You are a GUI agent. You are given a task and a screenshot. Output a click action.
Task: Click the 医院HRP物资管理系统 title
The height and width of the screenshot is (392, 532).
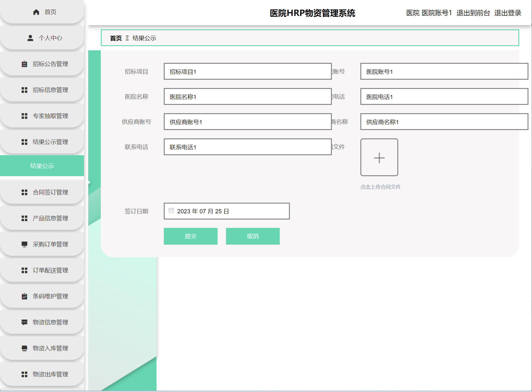click(x=312, y=13)
